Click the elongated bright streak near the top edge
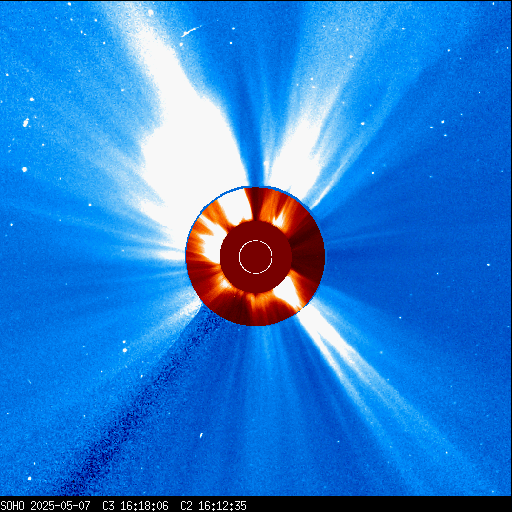This screenshot has height=512, width=512. [x=191, y=31]
